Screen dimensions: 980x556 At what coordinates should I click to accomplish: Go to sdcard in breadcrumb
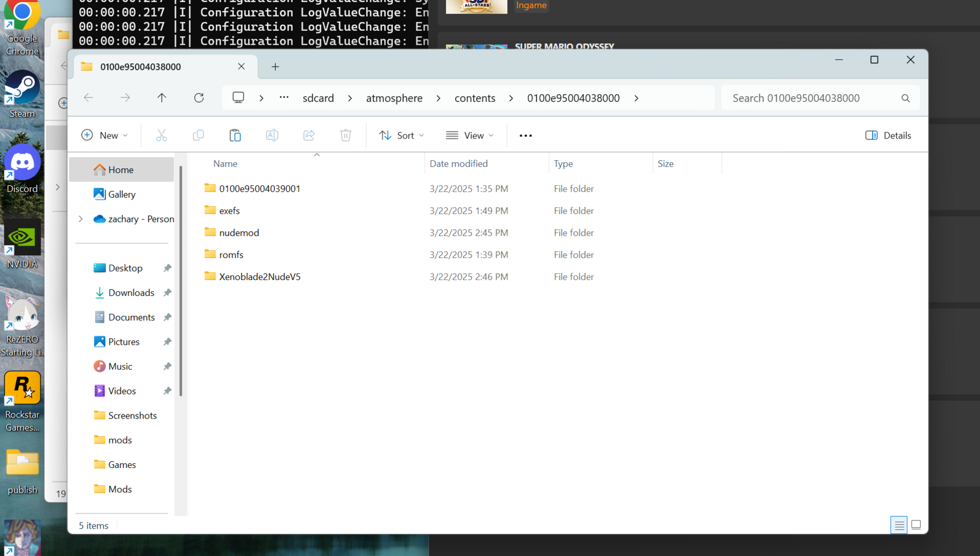click(318, 98)
